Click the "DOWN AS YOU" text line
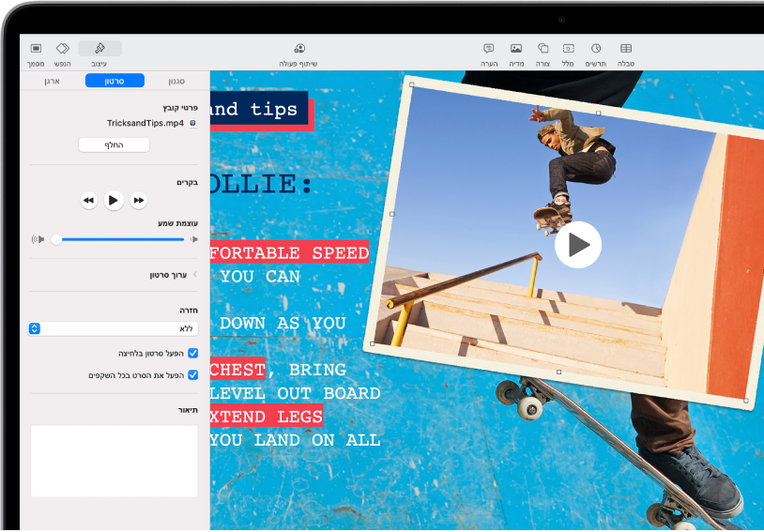Image resolution: width=764 pixels, height=532 pixels. tap(283, 323)
